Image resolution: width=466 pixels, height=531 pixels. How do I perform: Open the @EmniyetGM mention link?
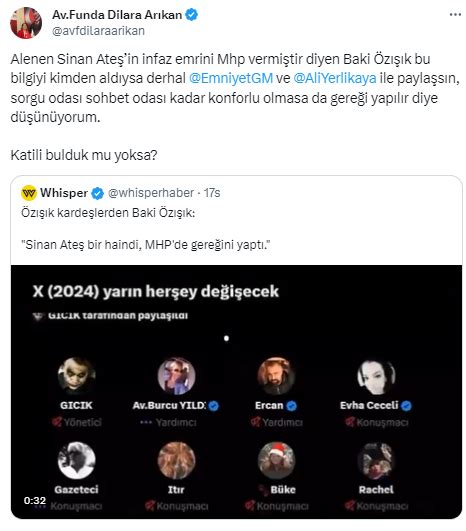(x=231, y=78)
